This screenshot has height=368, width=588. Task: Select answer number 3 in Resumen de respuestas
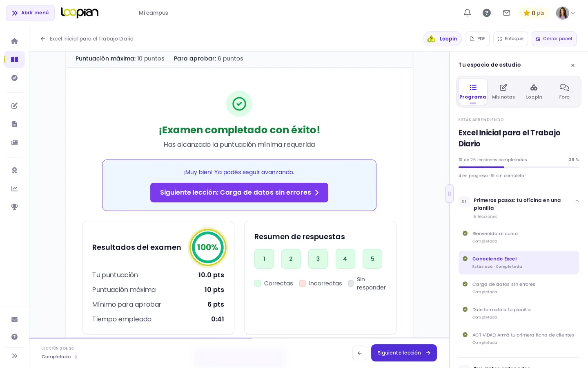318,259
